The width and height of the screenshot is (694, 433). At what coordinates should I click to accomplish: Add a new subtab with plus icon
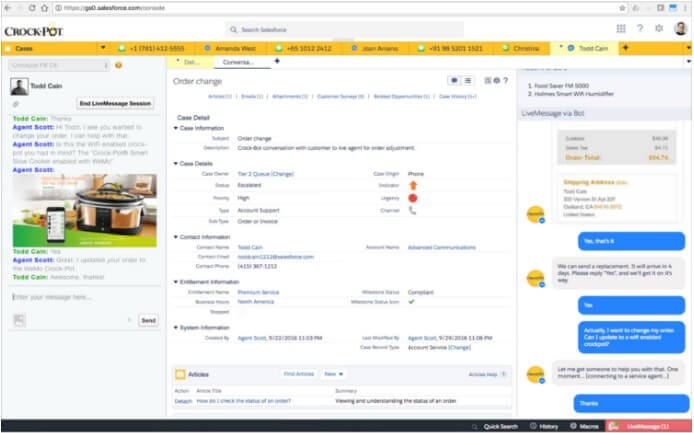pyautogui.click(x=277, y=61)
